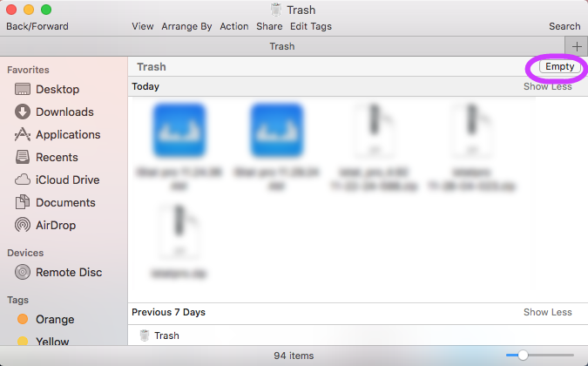Add a new tab with plus button
Image resolution: width=588 pixels, height=366 pixels.
point(577,46)
